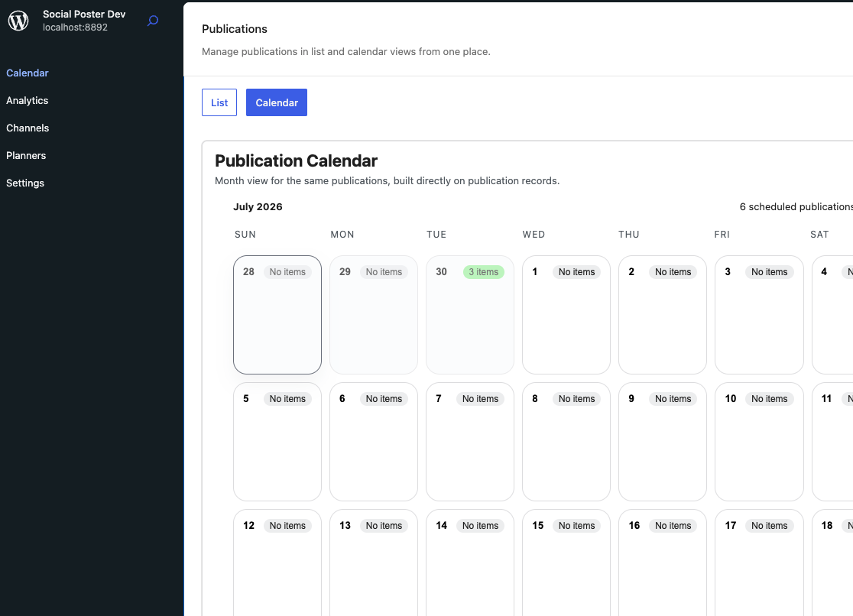Click the "6 scheduled publications" count text
The image size is (853, 616).
click(796, 207)
